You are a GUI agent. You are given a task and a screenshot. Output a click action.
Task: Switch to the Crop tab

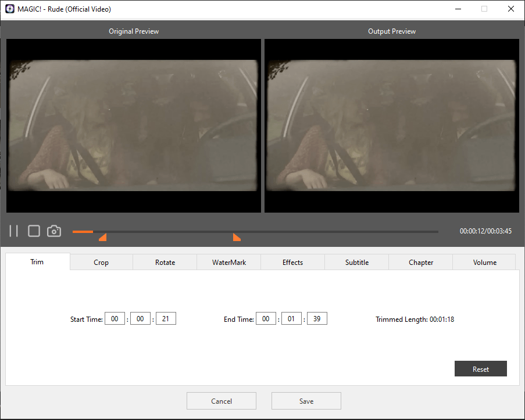[x=101, y=263]
